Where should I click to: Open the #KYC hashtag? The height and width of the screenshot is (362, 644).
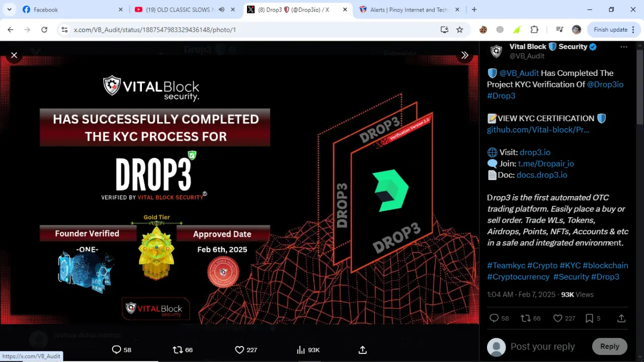click(x=570, y=265)
